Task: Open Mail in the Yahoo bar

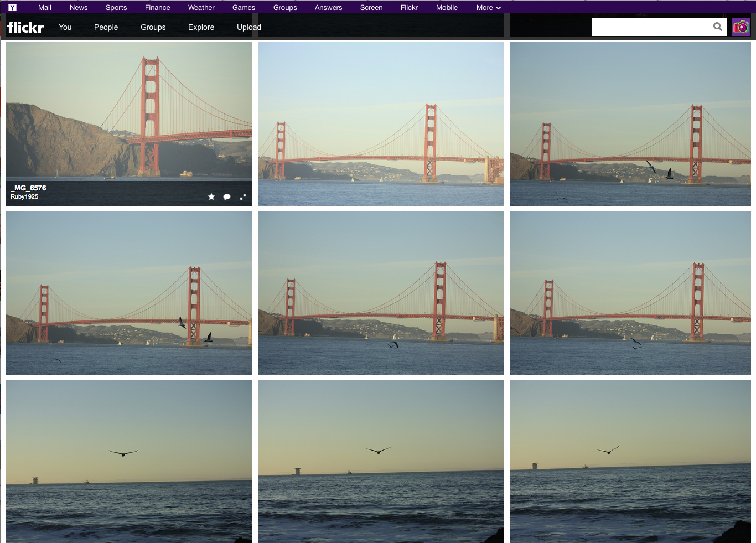Action: (45, 8)
